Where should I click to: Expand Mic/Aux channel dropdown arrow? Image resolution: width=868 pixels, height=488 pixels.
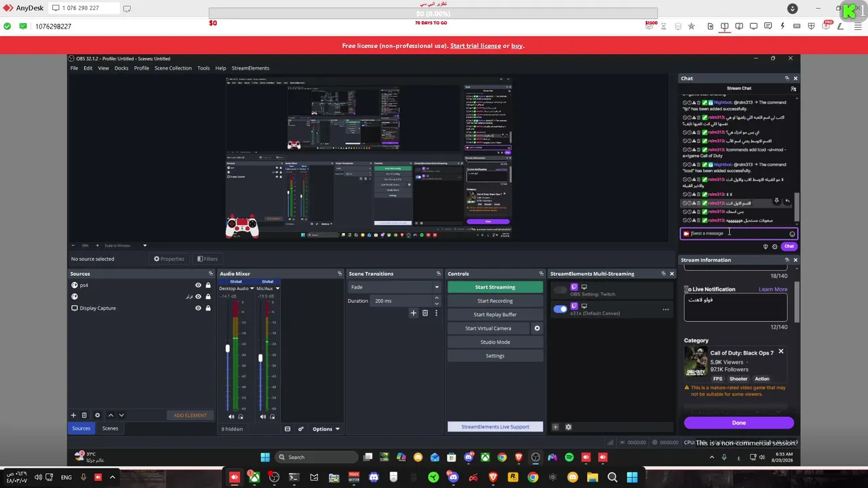pos(277,289)
